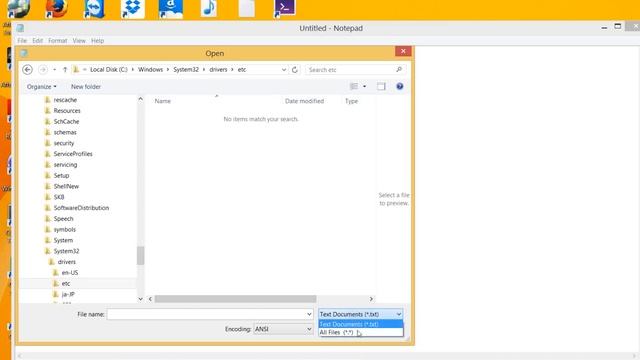
Task: Open Firefox desktop shortcut
Action: pyautogui.click(x=56, y=8)
